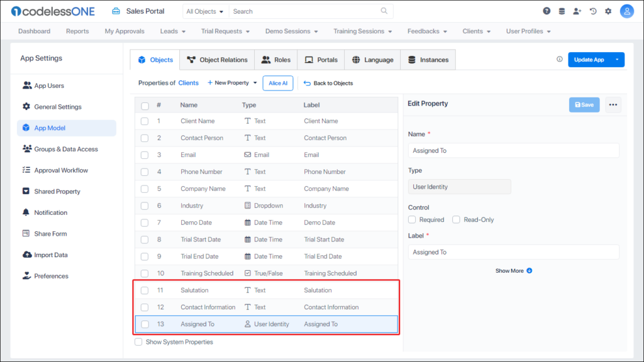Switch to Portals tab

(x=321, y=60)
